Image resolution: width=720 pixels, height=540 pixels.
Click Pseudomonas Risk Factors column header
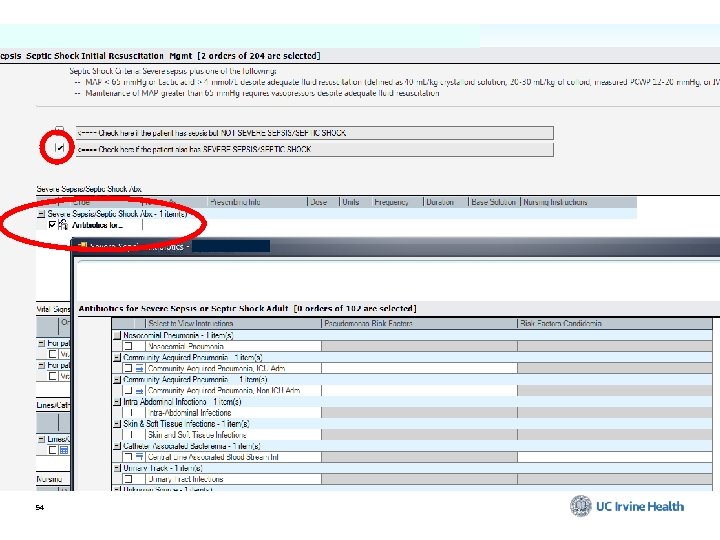(419, 324)
